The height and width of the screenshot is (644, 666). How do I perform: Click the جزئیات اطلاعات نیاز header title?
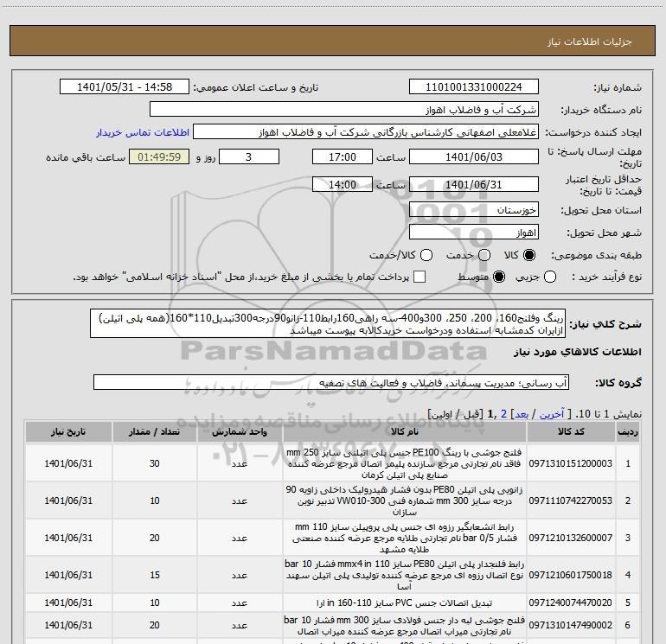click(590, 41)
